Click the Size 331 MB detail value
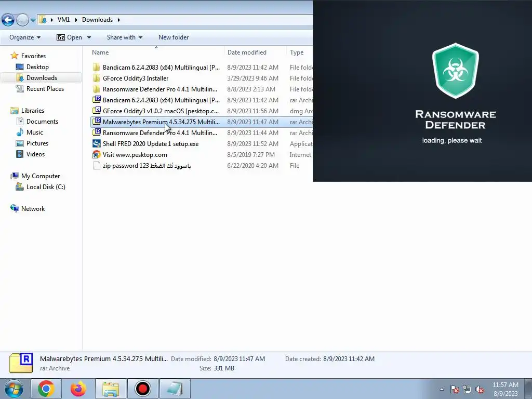The height and width of the screenshot is (399, 532). (224, 368)
